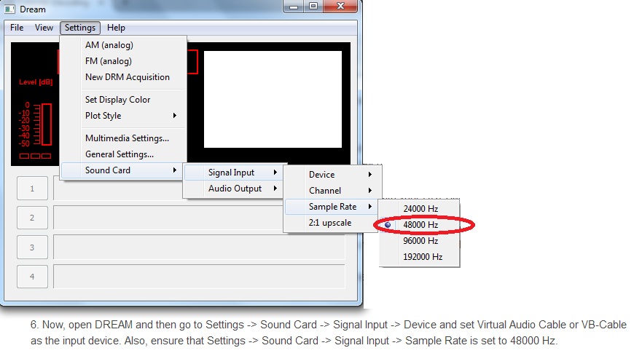The width and height of the screenshot is (634, 364).
Task: Select 192000 Hz sample rate
Action: (x=419, y=257)
